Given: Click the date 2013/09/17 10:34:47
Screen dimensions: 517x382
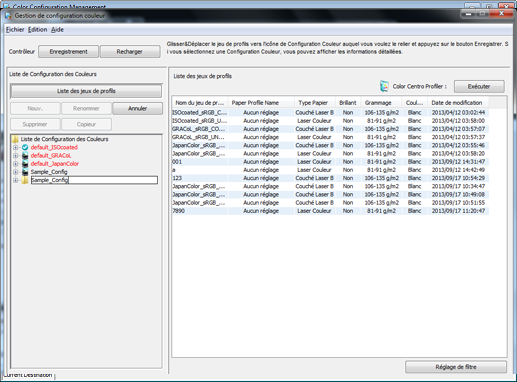Looking at the screenshot, I should pyautogui.click(x=458, y=186).
